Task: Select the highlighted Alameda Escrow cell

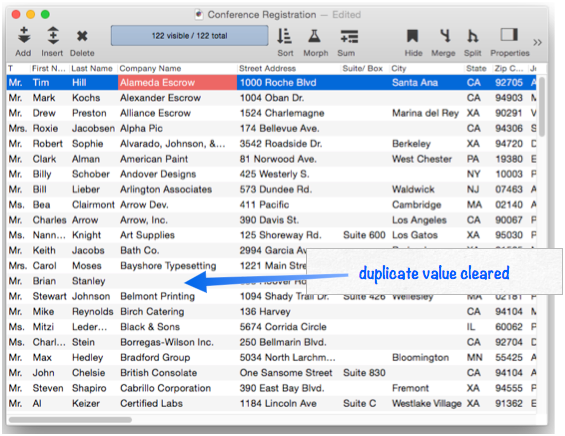Action: pyautogui.click(x=177, y=83)
